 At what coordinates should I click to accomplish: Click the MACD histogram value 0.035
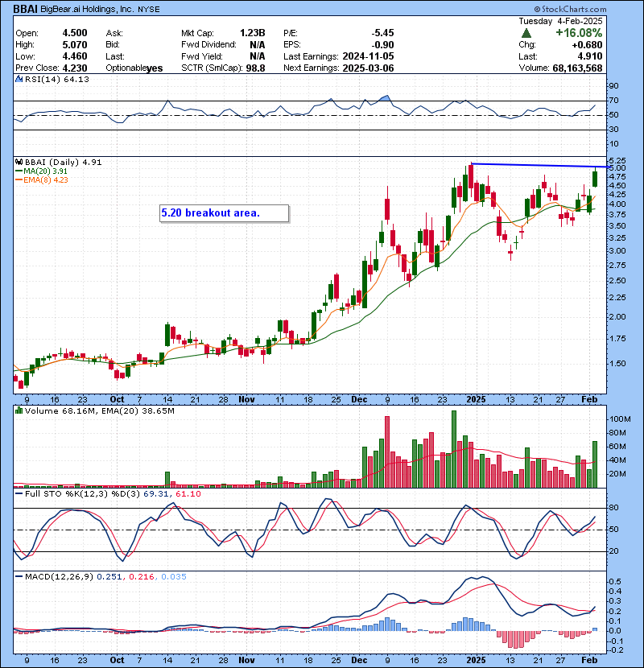(173, 577)
